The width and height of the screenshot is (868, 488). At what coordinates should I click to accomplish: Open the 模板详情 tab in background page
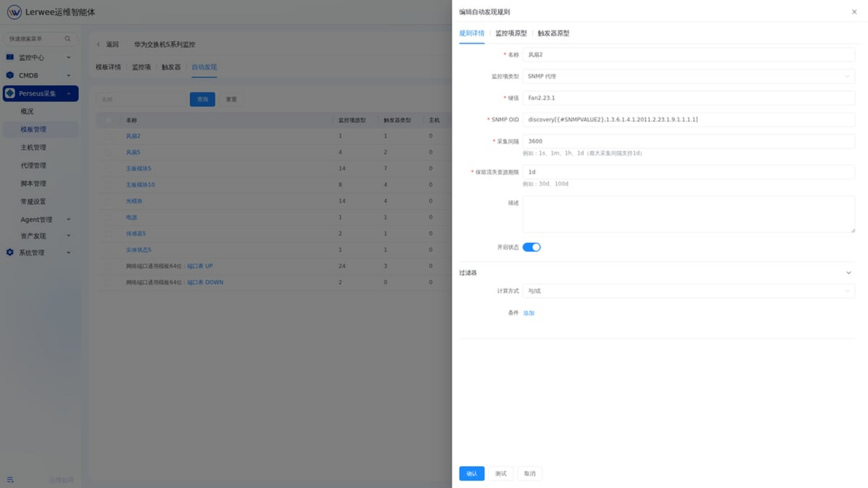pos(108,67)
